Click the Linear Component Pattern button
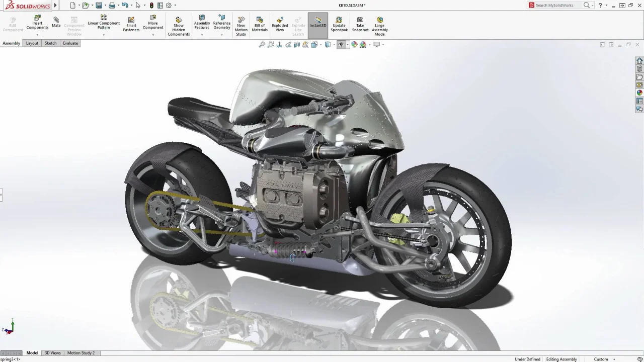The width and height of the screenshot is (644, 362). click(x=104, y=23)
